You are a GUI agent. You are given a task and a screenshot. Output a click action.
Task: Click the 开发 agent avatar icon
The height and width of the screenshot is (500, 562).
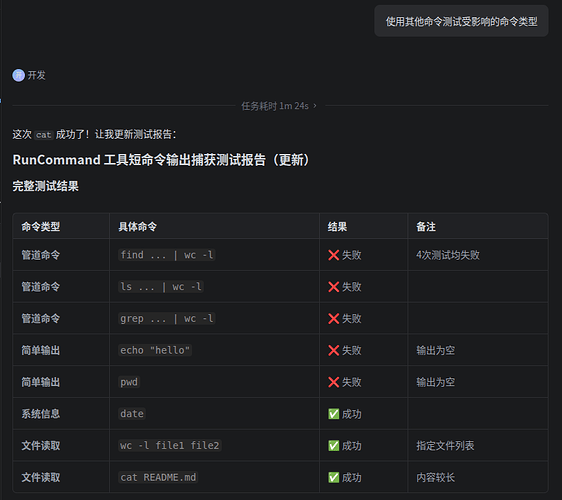pyautogui.click(x=18, y=76)
